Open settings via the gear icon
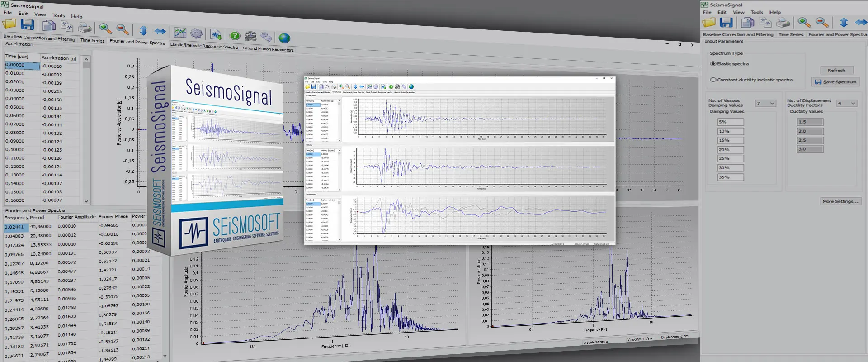This screenshot has height=362, width=868. [x=196, y=33]
